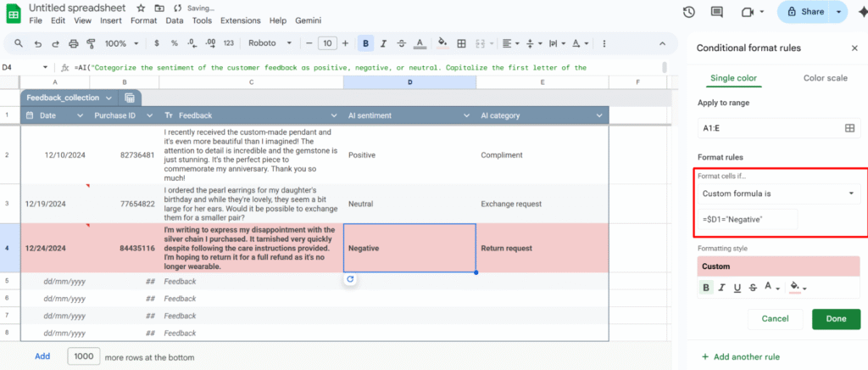
Task: Click the select data range grid icon
Action: pos(849,127)
